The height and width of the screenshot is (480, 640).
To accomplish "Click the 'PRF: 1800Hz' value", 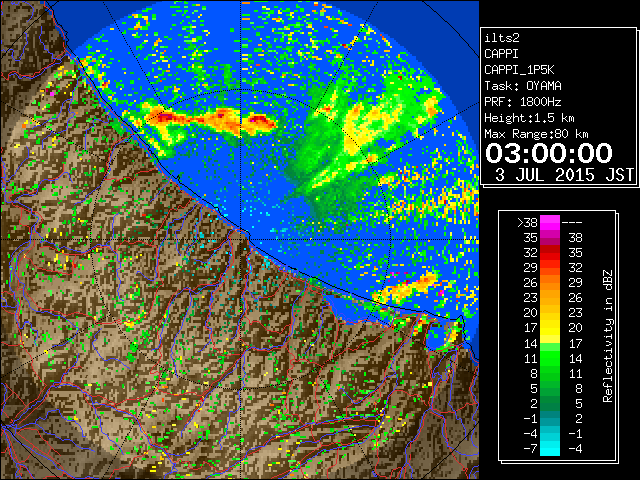I will [x=523, y=102].
